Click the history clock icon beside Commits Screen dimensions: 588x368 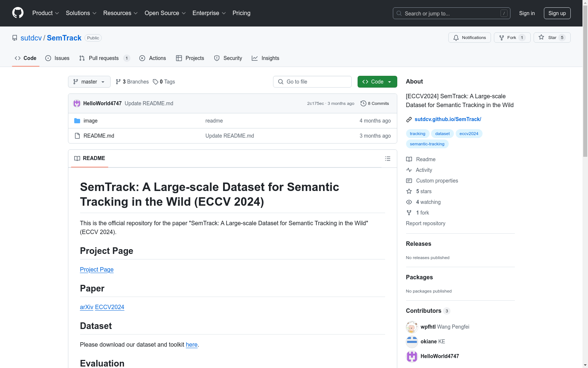click(x=363, y=103)
